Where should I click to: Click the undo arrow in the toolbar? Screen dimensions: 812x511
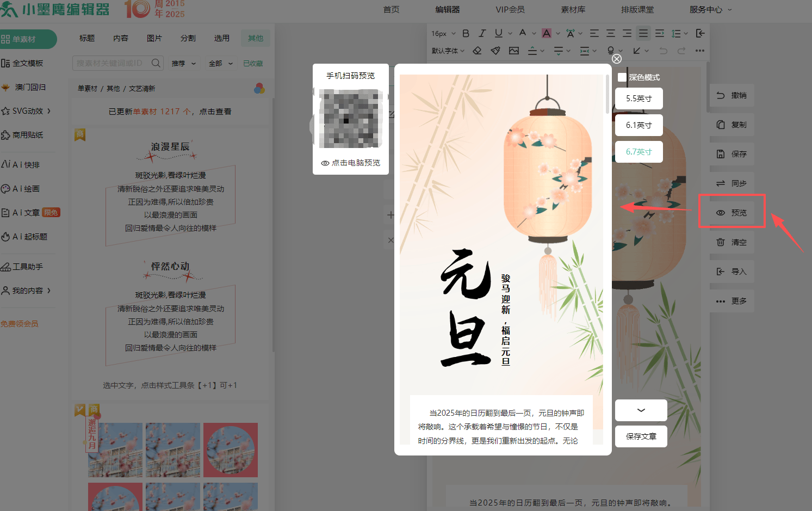664,51
